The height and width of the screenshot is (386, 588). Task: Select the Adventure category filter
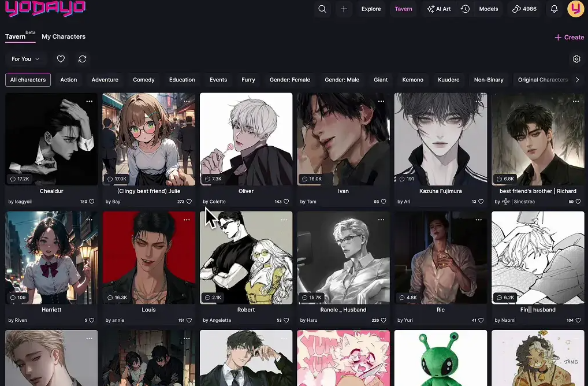[105, 80]
